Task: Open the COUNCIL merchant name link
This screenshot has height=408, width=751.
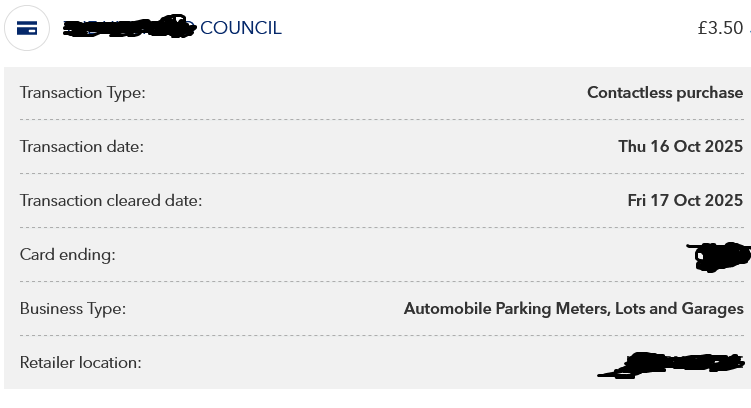Action: [x=241, y=28]
